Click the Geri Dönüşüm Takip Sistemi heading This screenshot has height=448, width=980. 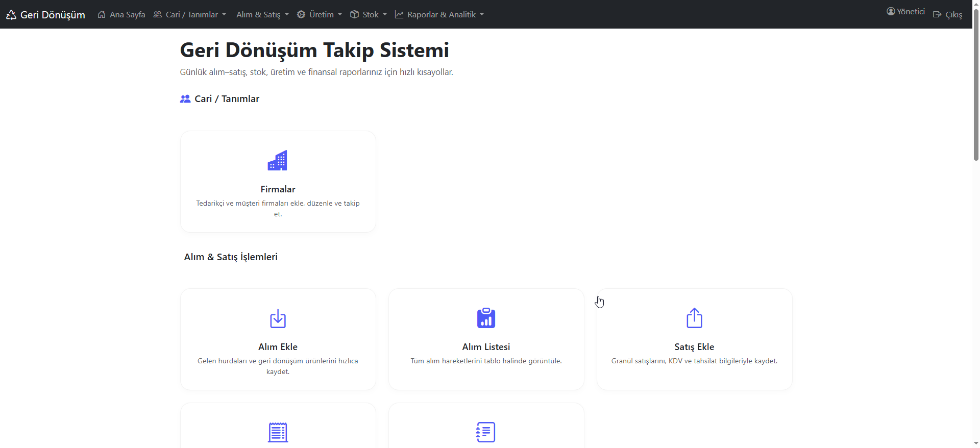tap(314, 50)
